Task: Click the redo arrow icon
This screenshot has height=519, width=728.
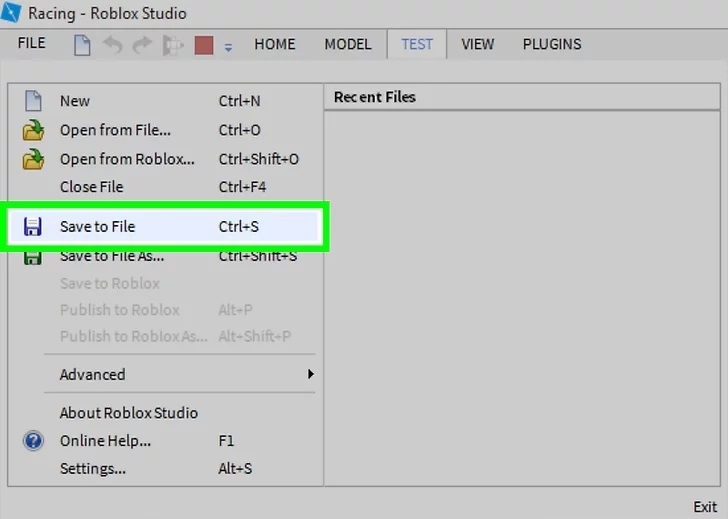Action: pyautogui.click(x=142, y=45)
